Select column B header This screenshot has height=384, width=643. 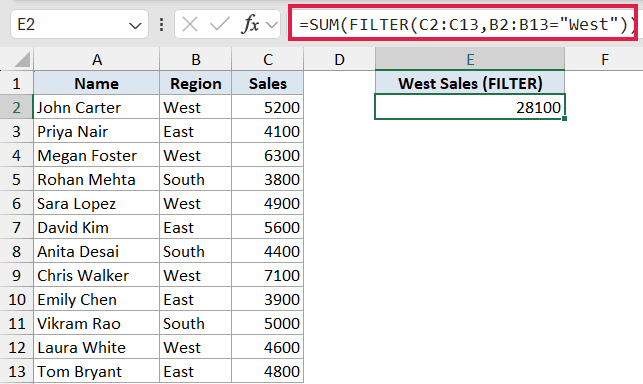[196, 59]
